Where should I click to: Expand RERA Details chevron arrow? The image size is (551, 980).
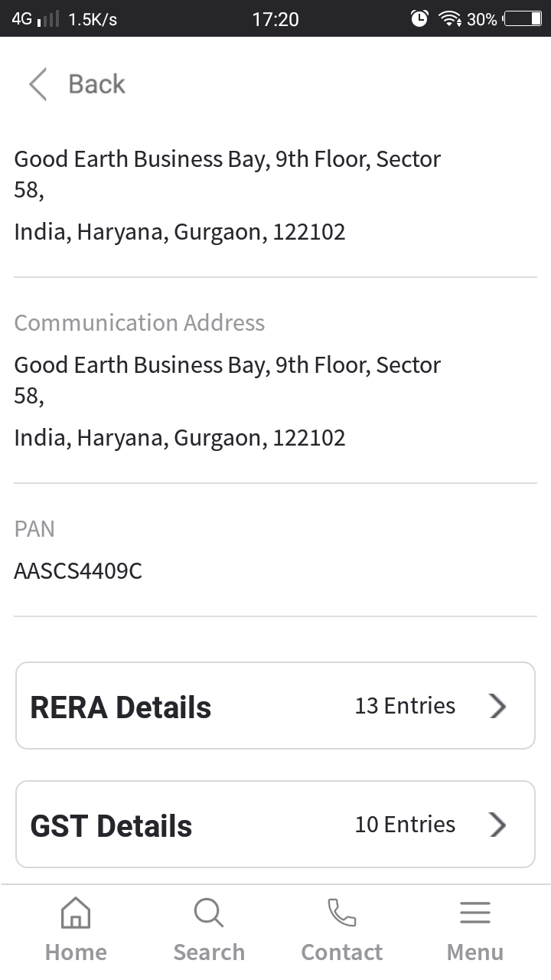click(498, 706)
